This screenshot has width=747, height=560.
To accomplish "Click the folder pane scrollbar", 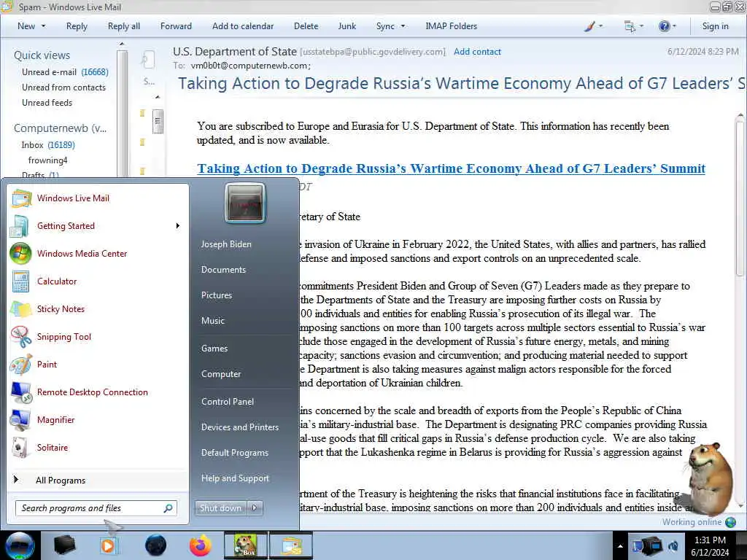I will tap(122, 114).
